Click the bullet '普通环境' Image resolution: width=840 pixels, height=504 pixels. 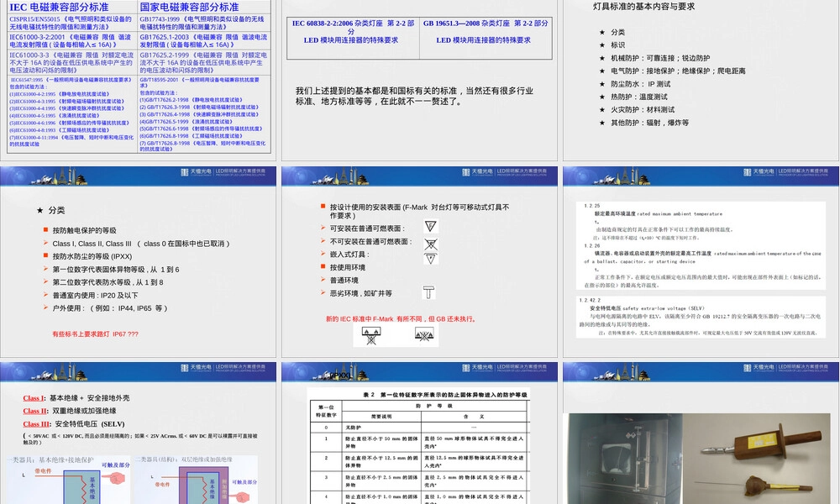click(344, 280)
